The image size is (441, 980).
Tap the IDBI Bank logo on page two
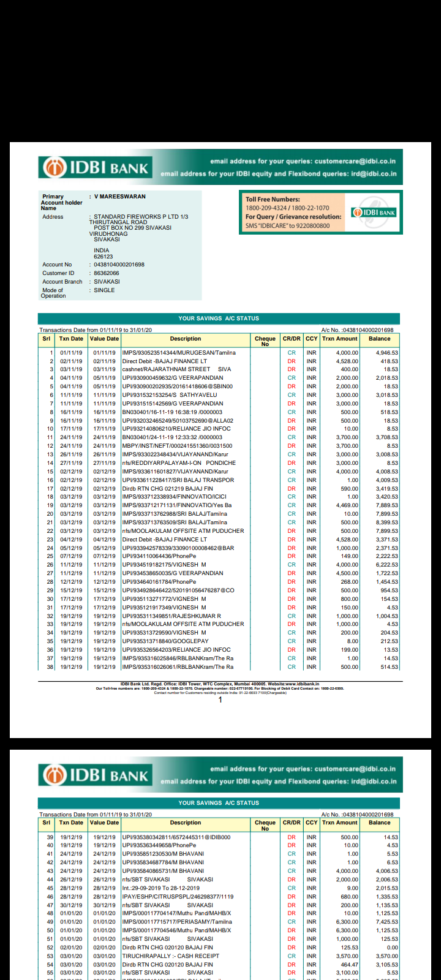tap(96, 775)
